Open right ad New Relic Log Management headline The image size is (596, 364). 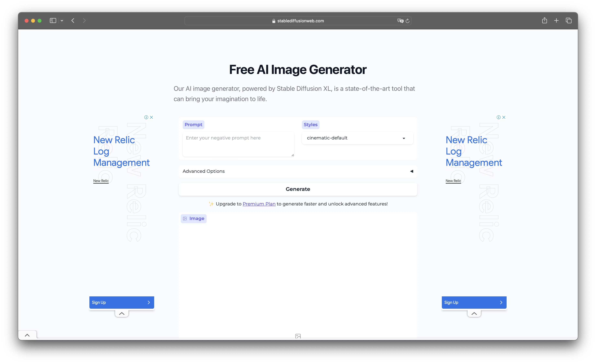click(474, 151)
